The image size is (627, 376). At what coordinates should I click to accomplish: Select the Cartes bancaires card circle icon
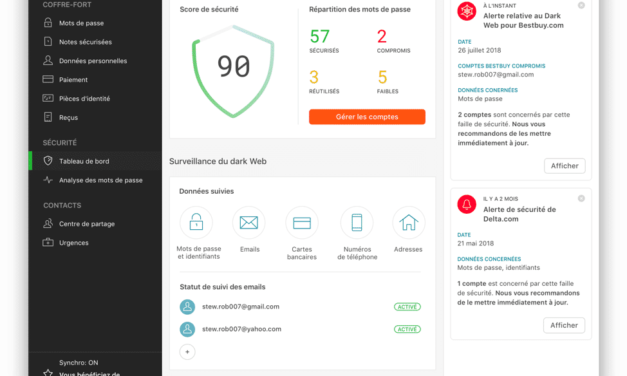coord(302,222)
